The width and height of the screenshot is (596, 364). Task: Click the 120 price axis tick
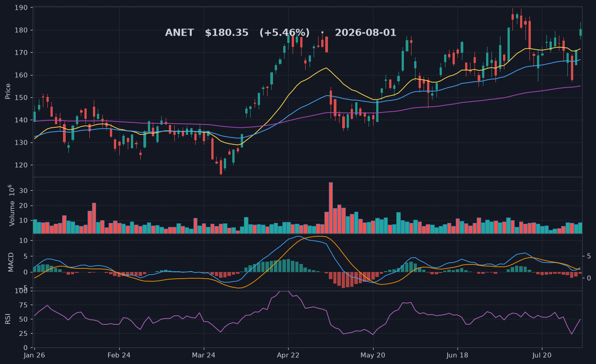21,165
